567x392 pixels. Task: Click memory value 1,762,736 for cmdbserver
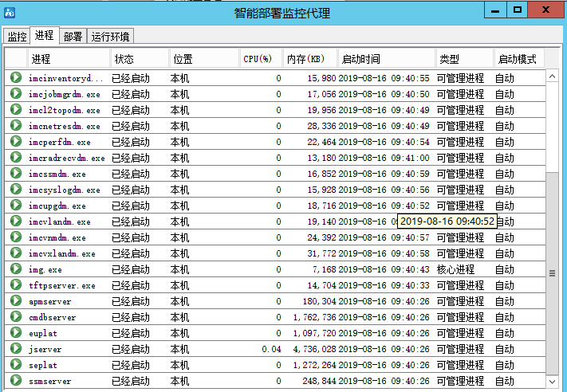[314, 317]
